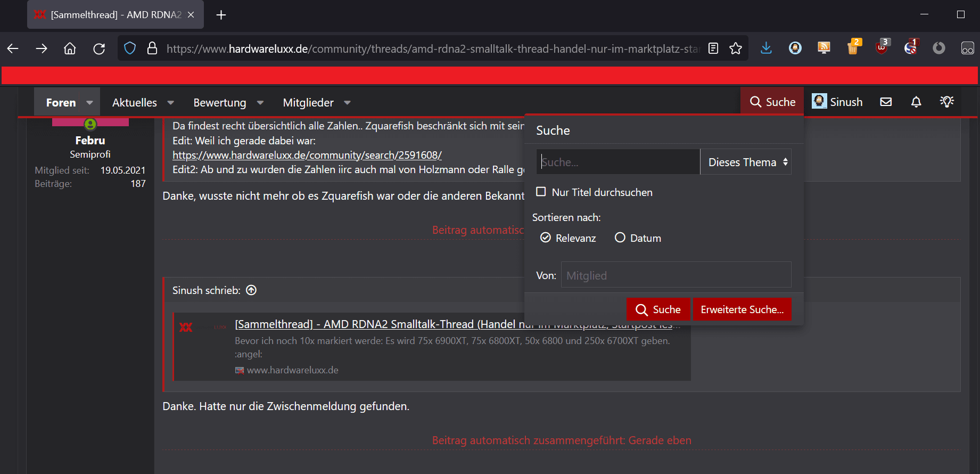
Task: Expand the Aktuelles menu arrow
Action: click(x=171, y=102)
